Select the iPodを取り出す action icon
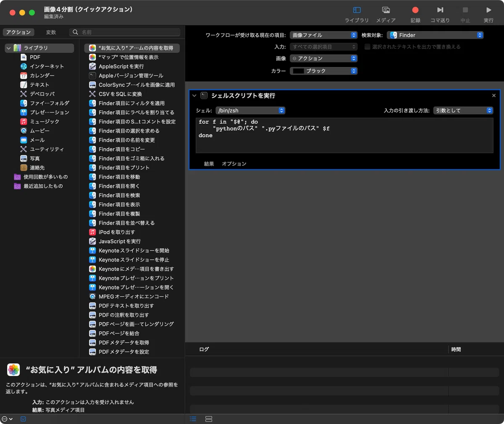Viewport: 504px width, 424px height. pos(92,232)
